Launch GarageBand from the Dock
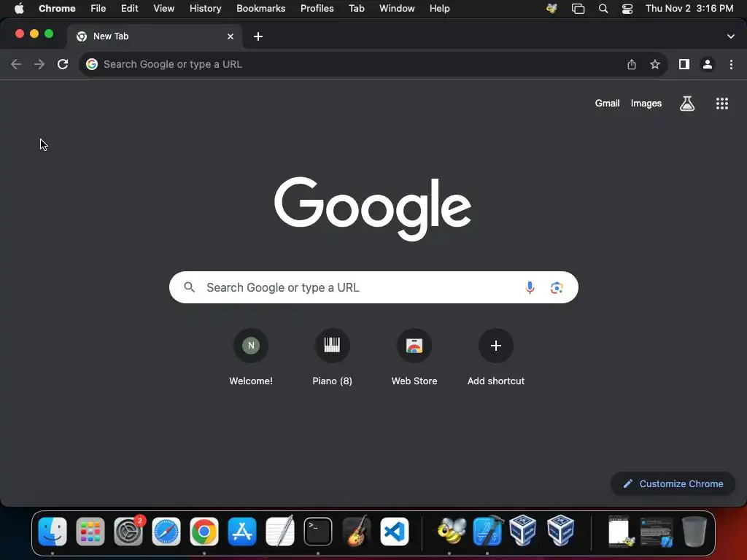The image size is (747, 560). 356,532
